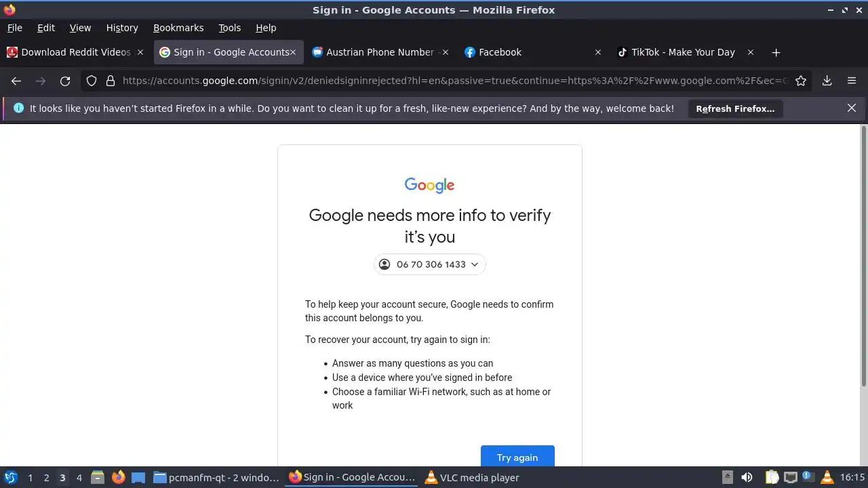868x488 pixels.
Task: Open the History menu
Action: 122,28
